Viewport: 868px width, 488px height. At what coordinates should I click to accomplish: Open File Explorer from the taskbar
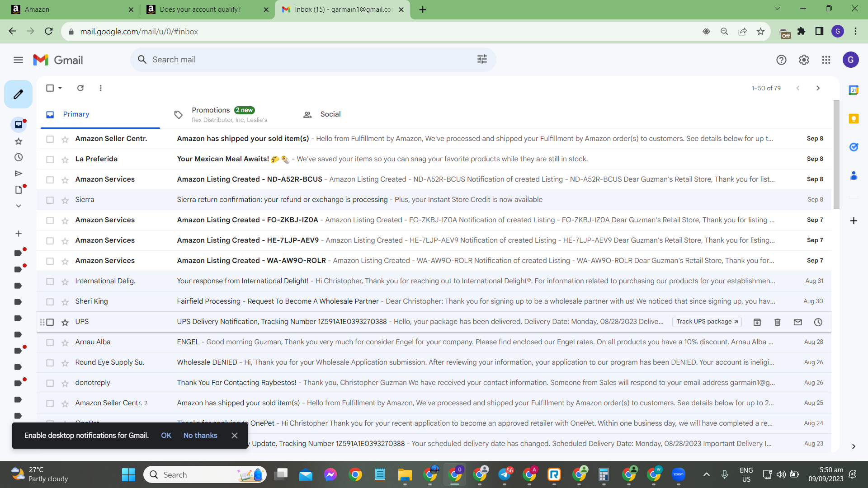[x=405, y=474]
